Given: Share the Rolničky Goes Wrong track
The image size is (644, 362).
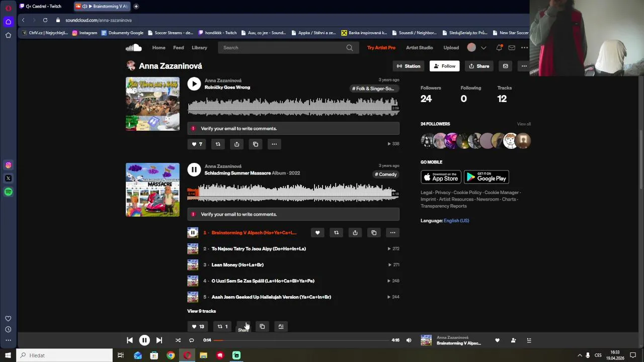Looking at the screenshot, I should click(236, 144).
